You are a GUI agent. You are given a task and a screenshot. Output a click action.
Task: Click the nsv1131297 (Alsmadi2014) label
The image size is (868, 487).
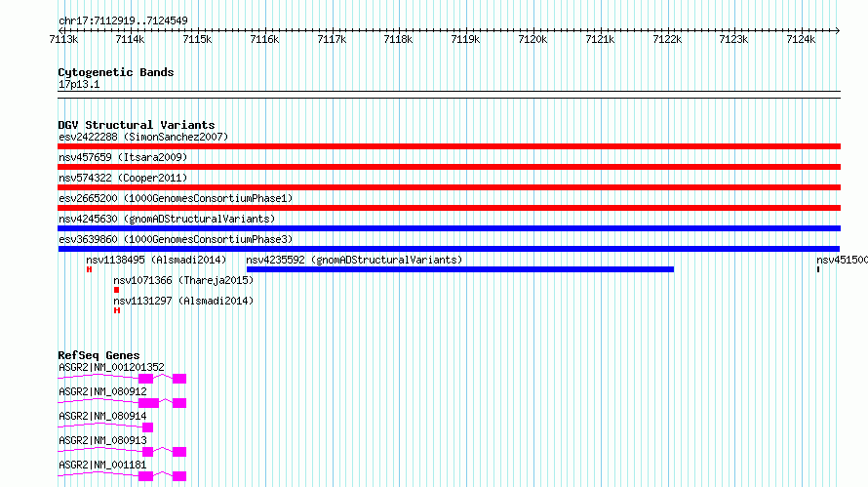pyautogui.click(x=183, y=301)
